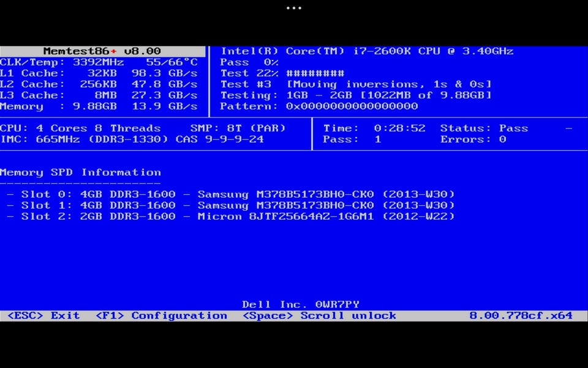Viewport: 588px width, 368px height.
Task: Select the L1 Cache 32KB row
Action: click(99, 73)
